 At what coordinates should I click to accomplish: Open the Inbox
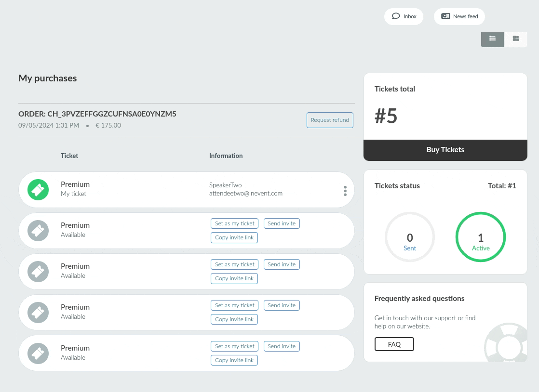[x=404, y=16]
